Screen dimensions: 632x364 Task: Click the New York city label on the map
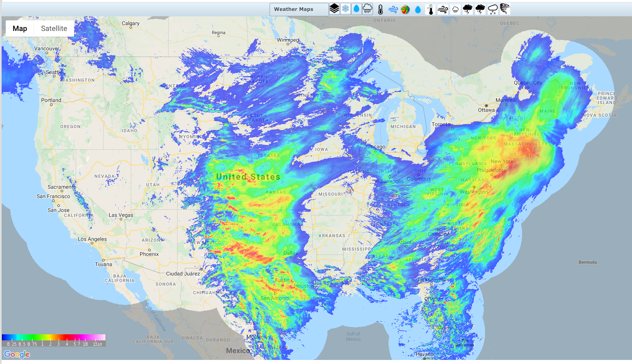pos(502,161)
